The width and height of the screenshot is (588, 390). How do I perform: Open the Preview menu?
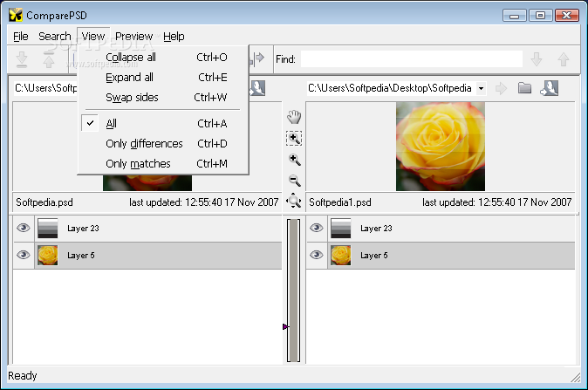pos(133,37)
